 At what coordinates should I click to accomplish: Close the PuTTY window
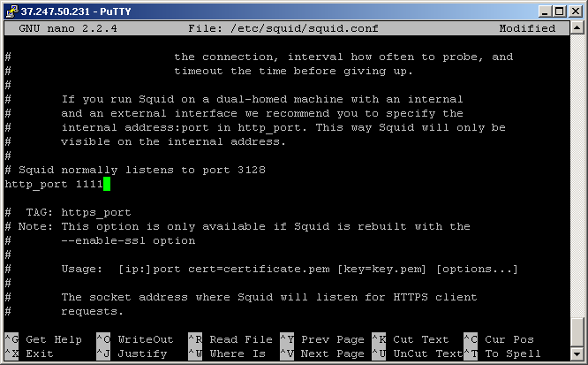pos(576,11)
